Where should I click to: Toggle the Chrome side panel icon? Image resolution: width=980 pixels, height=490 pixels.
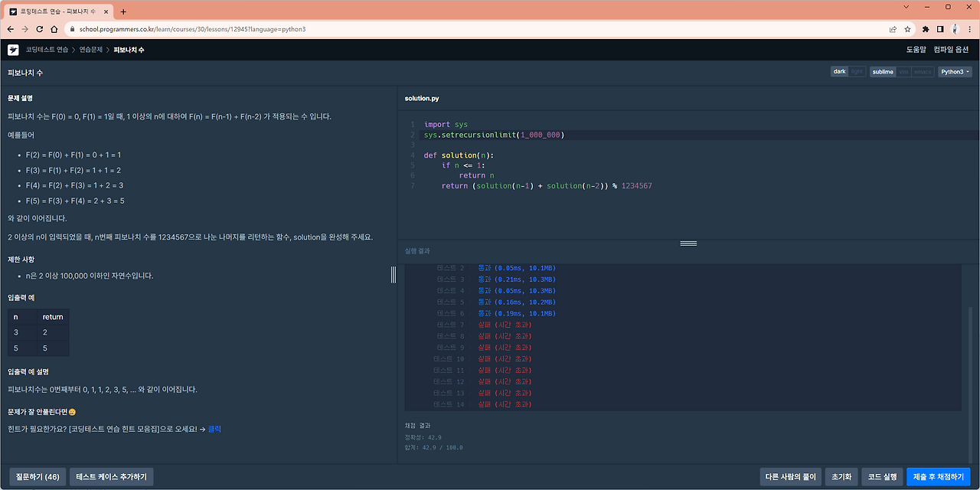tap(940, 29)
